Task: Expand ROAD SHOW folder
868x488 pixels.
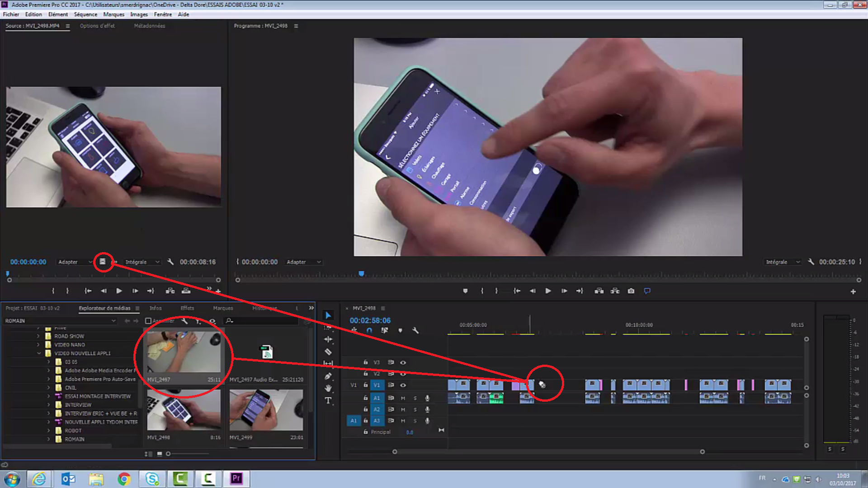Action: [38, 336]
